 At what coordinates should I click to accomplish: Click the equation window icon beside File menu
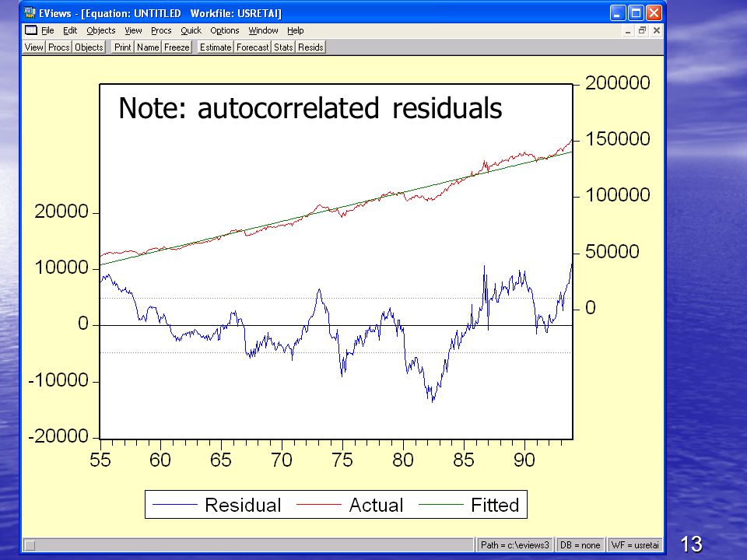point(31,30)
